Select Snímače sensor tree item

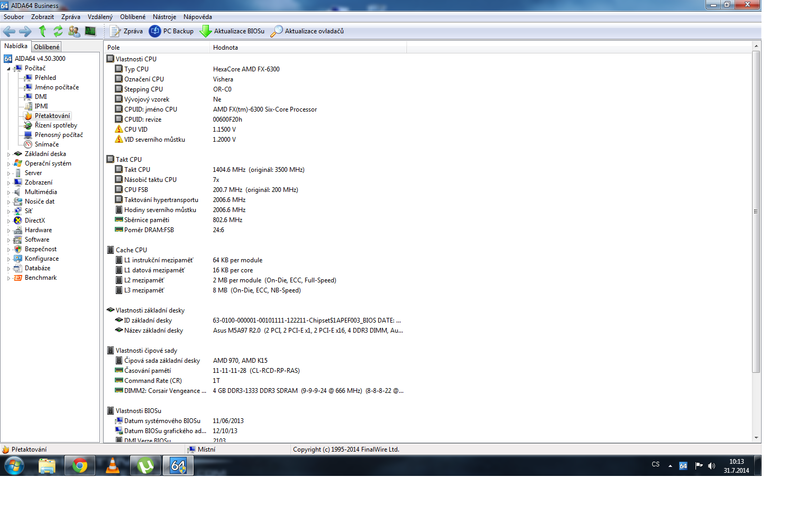(x=47, y=144)
